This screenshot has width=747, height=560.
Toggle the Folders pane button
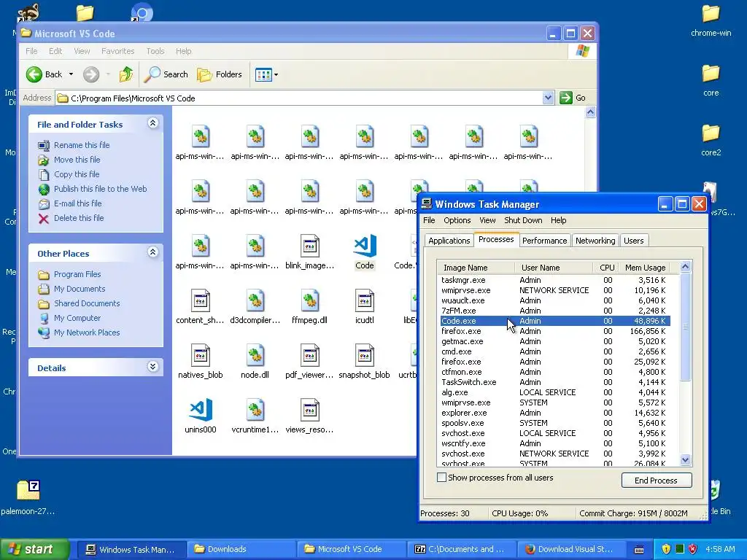point(220,74)
